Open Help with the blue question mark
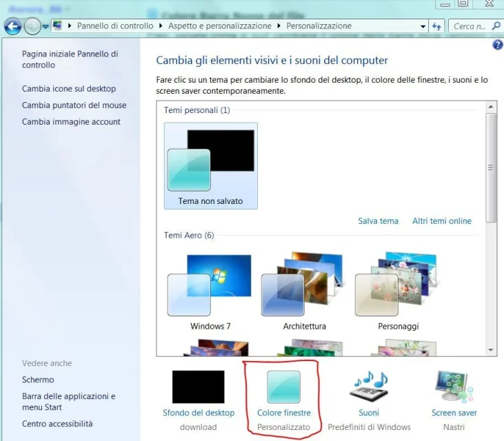 [498, 45]
